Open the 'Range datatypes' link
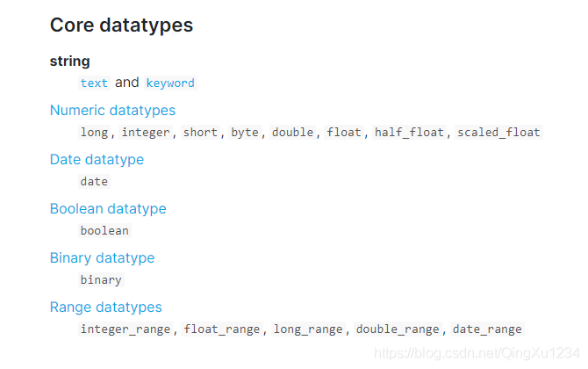Viewport: 588px width, 369px height. (105, 307)
